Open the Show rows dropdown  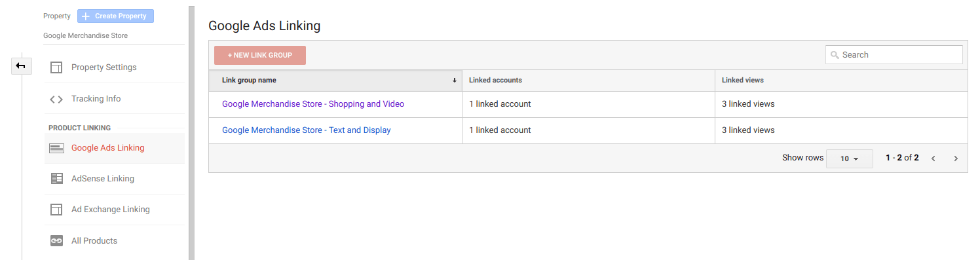849,158
